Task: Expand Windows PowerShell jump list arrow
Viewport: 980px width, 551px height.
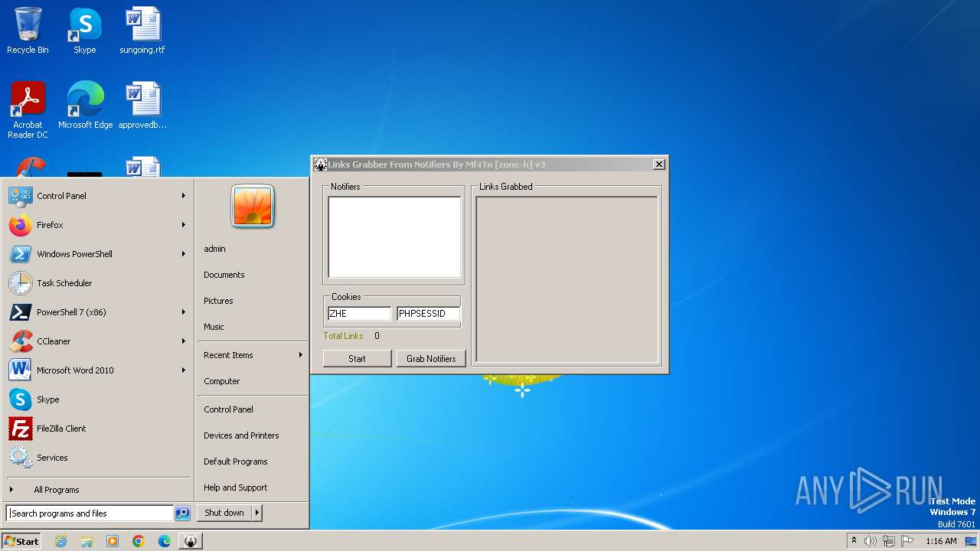Action: tap(184, 254)
